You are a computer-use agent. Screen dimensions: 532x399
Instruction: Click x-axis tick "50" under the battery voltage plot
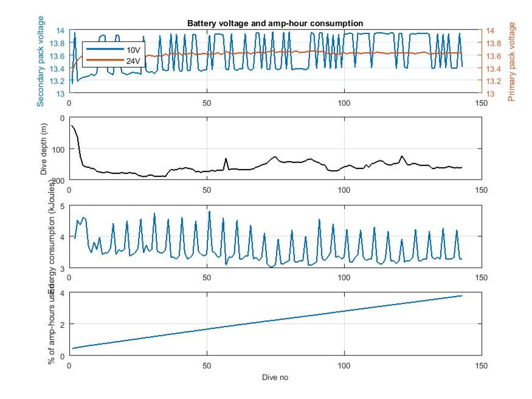click(x=207, y=102)
